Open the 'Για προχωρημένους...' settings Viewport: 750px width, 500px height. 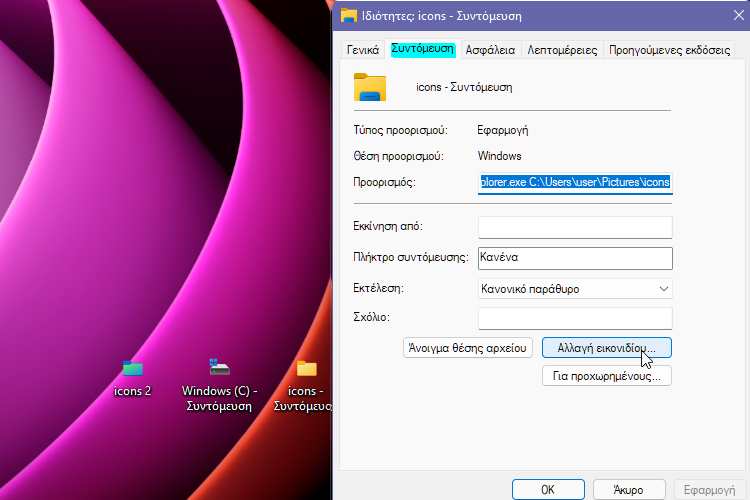[x=606, y=376]
